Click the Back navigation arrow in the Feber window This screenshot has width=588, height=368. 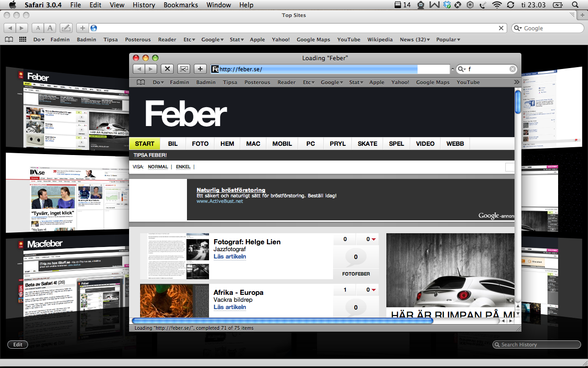tap(139, 69)
